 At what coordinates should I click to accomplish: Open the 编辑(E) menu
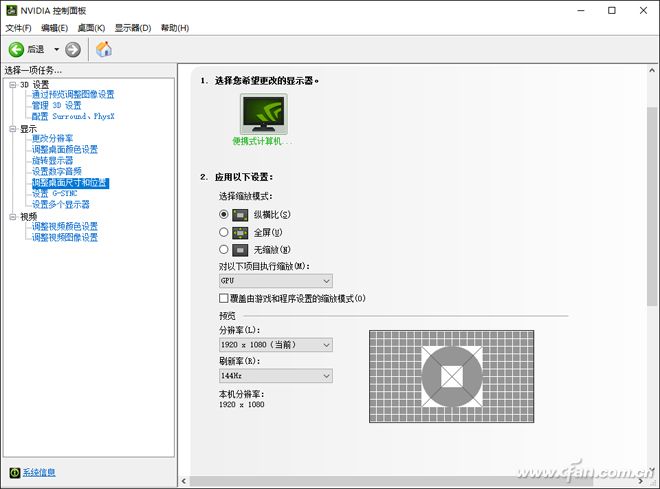click(x=54, y=28)
